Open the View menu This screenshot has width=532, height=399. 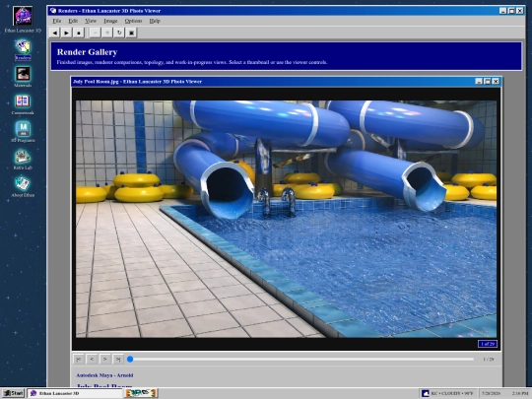(91, 21)
